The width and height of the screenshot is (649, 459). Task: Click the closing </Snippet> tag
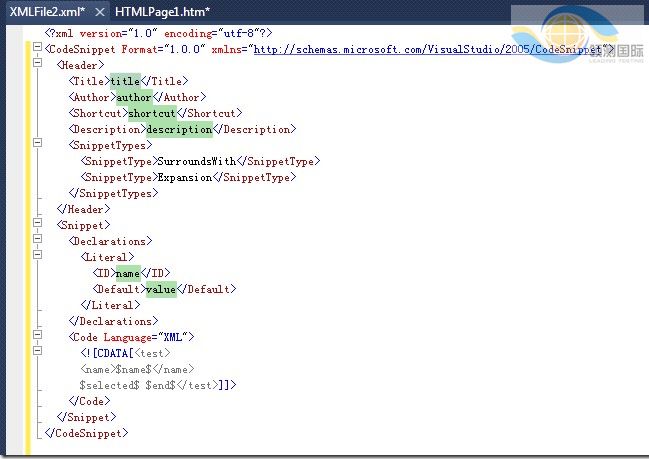pyautogui.click(x=87, y=417)
